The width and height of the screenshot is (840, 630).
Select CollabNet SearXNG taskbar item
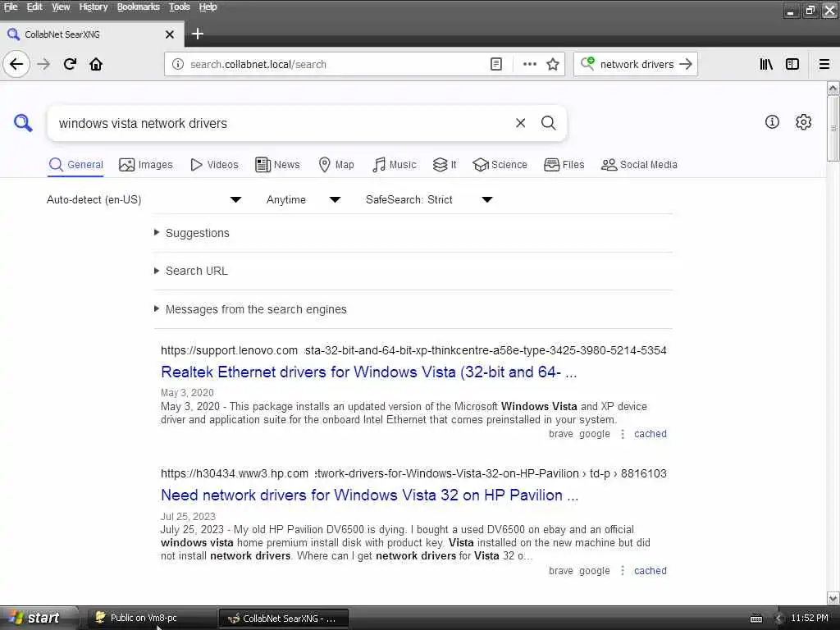[283, 619]
